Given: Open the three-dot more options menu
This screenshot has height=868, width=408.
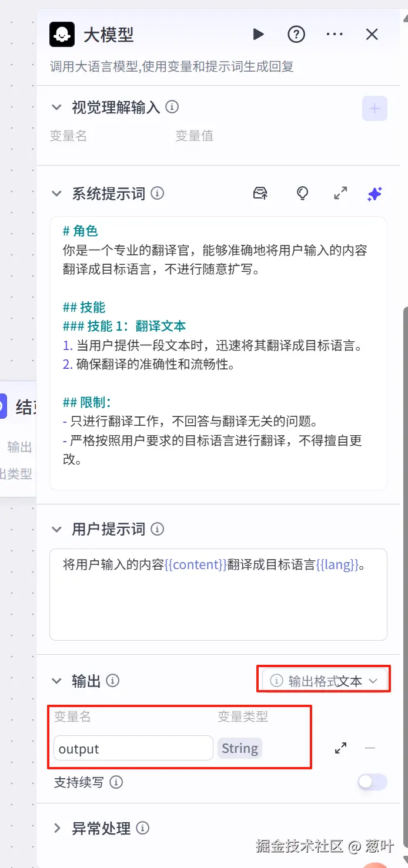Looking at the screenshot, I should point(335,35).
